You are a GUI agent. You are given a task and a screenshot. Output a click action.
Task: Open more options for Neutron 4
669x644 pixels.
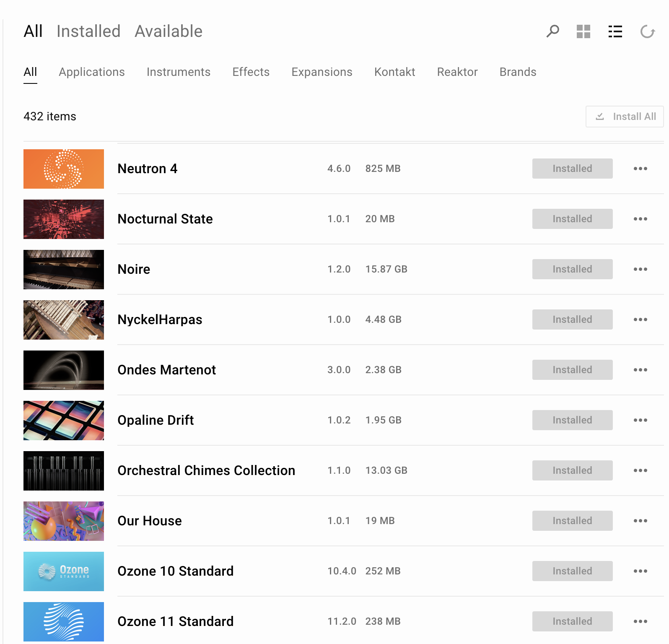pos(640,169)
